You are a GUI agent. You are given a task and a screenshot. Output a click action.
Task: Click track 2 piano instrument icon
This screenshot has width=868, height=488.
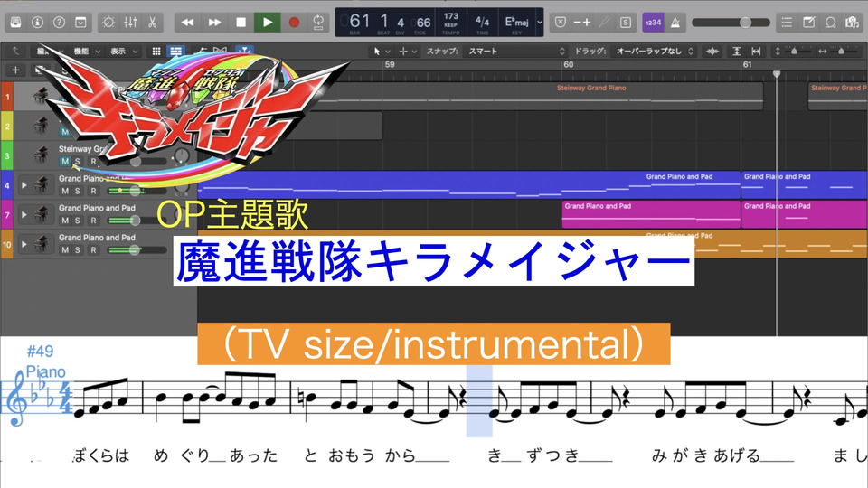tap(41, 126)
